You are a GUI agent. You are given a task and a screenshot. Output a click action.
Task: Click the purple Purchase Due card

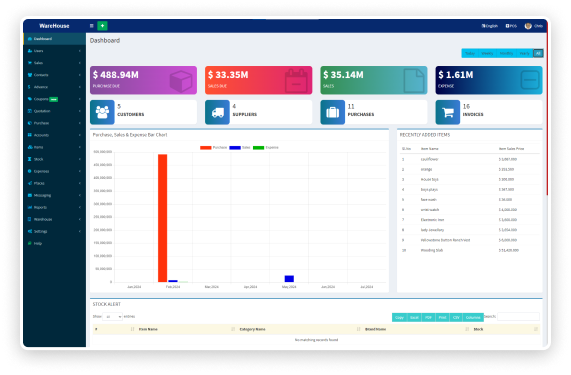(x=143, y=80)
